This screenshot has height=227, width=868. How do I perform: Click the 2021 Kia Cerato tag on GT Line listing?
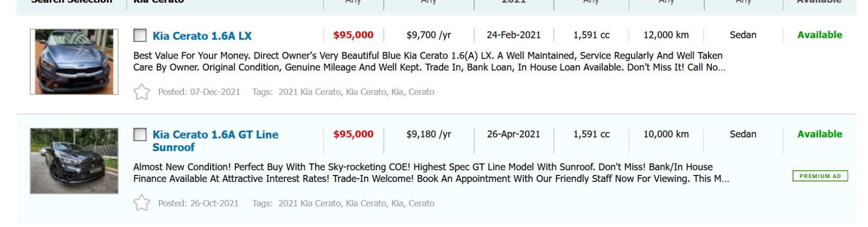pyautogui.click(x=309, y=204)
